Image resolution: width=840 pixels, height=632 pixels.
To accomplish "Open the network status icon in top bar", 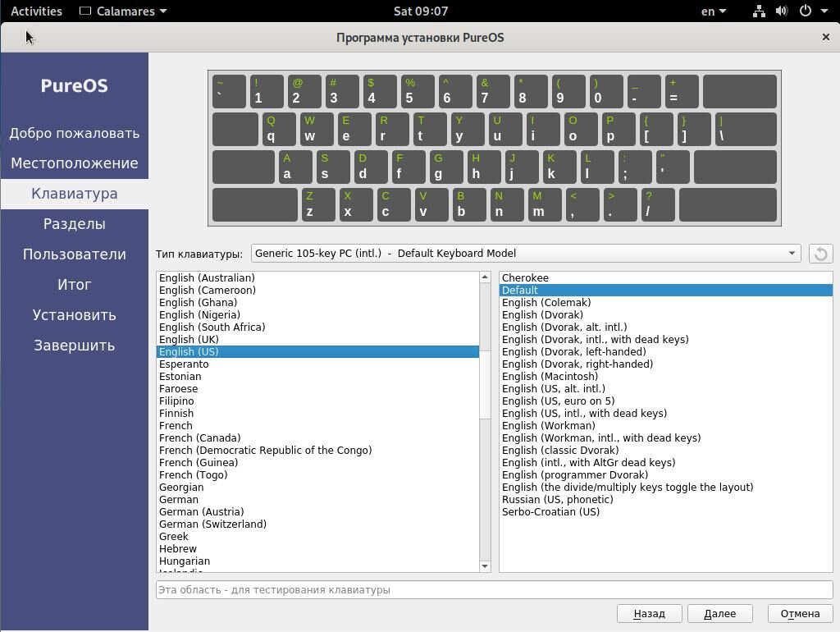I will point(759,11).
